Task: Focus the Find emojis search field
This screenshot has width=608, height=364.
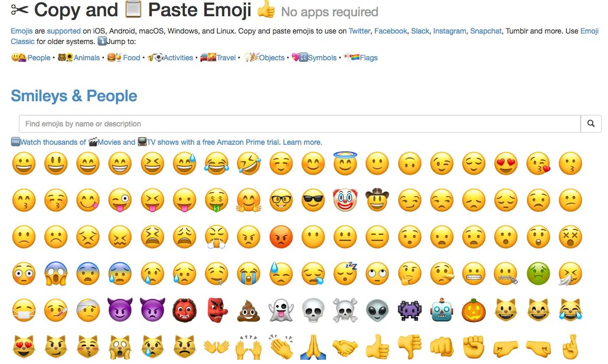Action: pyautogui.click(x=300, y=124)
